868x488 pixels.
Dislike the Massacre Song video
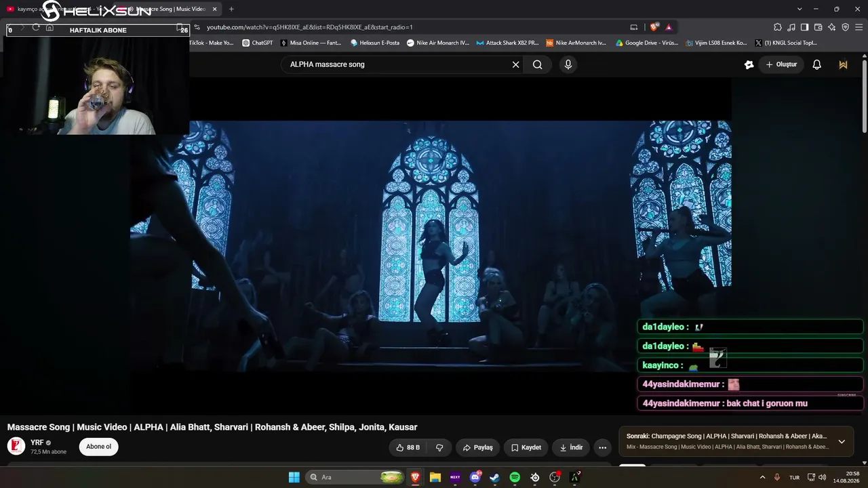tap(439, 447)
